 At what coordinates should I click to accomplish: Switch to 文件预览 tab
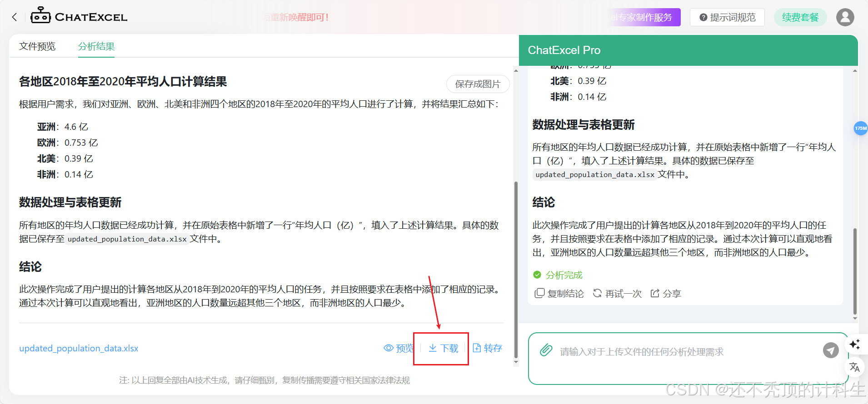pos(37,46)
